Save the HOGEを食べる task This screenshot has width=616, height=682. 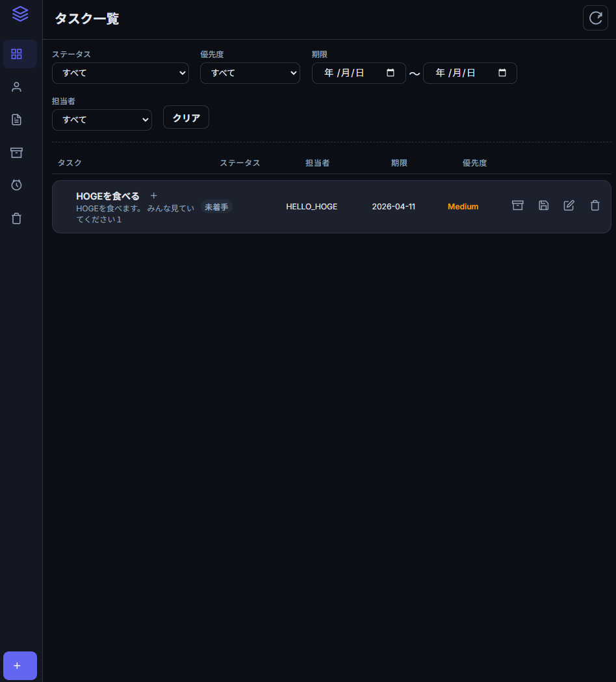point(543,205)
